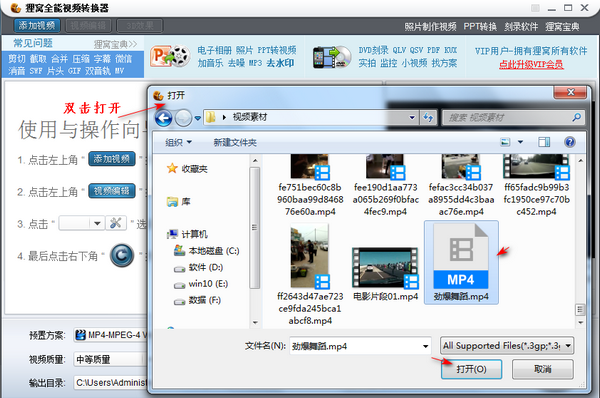Select file ff2643d47ae723...mp4
600x398 pixels.
click(310, 275)
